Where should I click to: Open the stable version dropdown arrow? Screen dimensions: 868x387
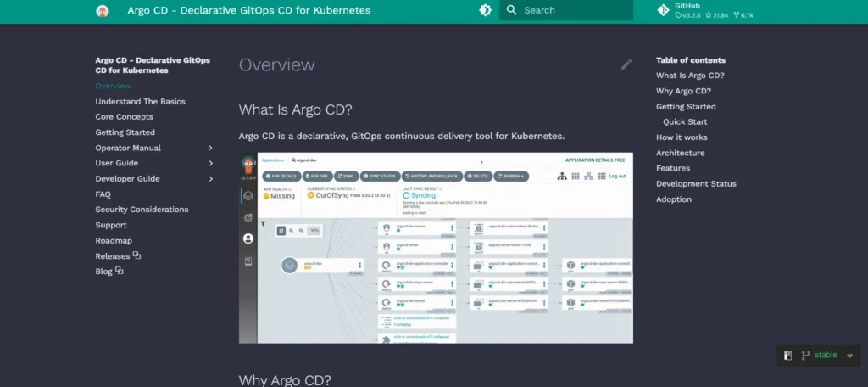pos(849,356)
